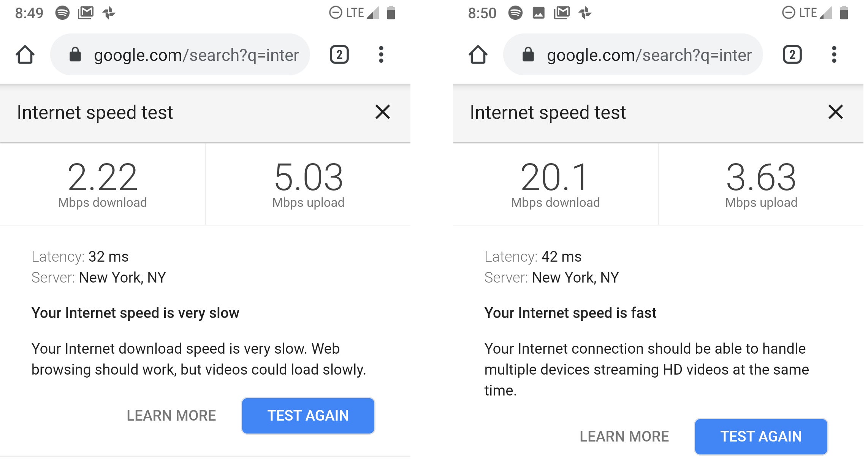Open three-dot menu in left browser
The image size is (868, 467).
[x=381, y=55]
